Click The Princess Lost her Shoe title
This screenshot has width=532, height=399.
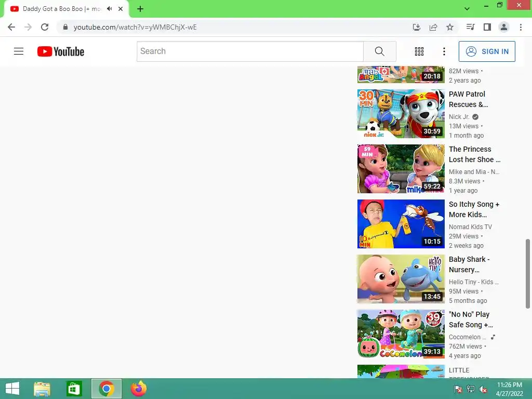point(474,154)
